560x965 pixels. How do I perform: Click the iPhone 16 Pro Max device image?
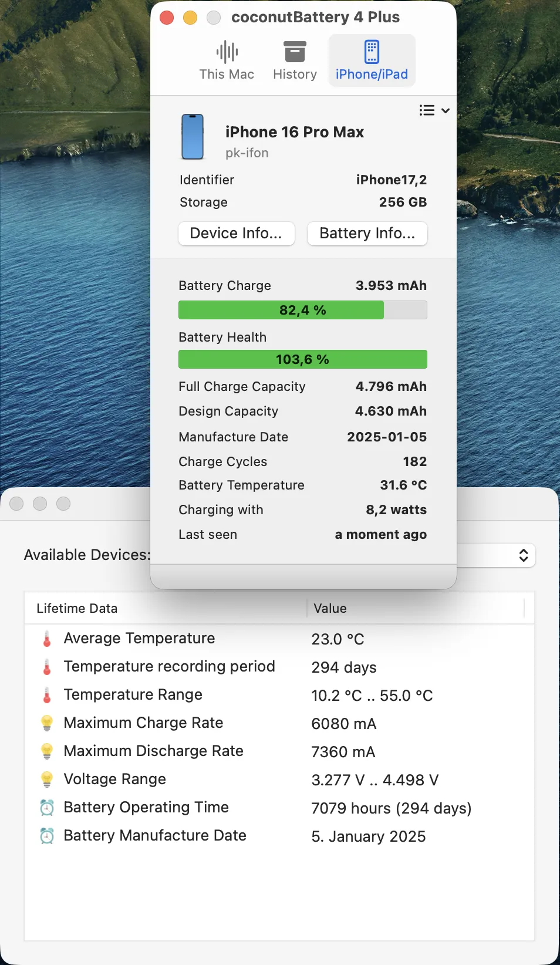pyautogui.click(x=193, y=137)
